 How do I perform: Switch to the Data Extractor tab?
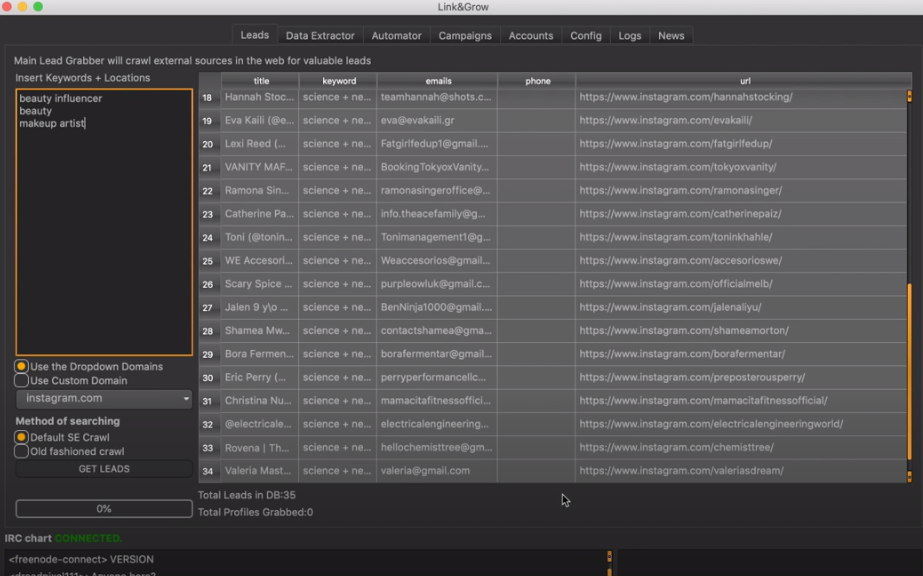pos(320,36)
